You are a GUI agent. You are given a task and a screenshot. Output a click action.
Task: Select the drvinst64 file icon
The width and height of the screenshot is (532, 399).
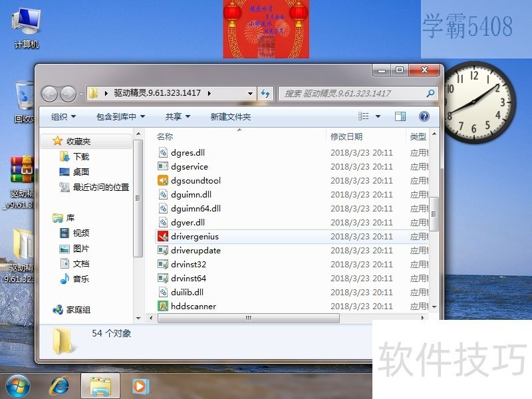(163, 278)
